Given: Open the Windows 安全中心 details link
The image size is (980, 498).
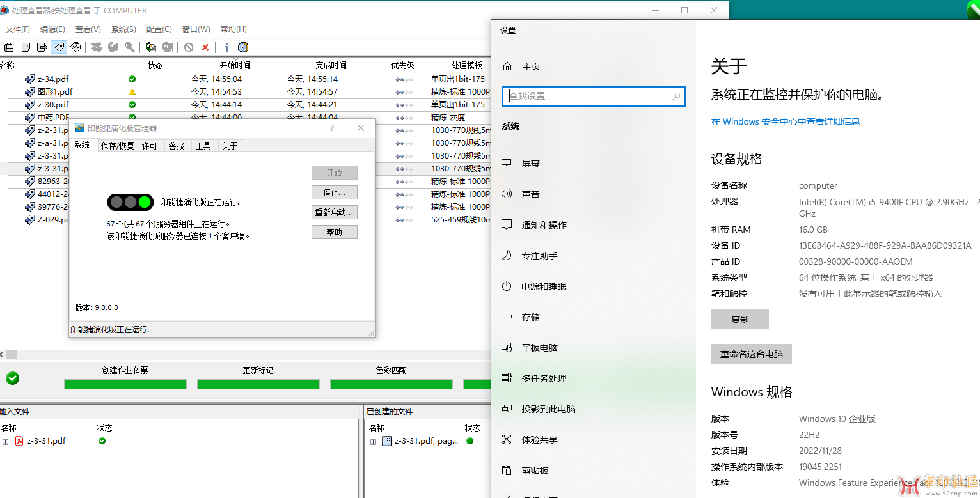Looking at the screenshot, I should click(786, 121).
